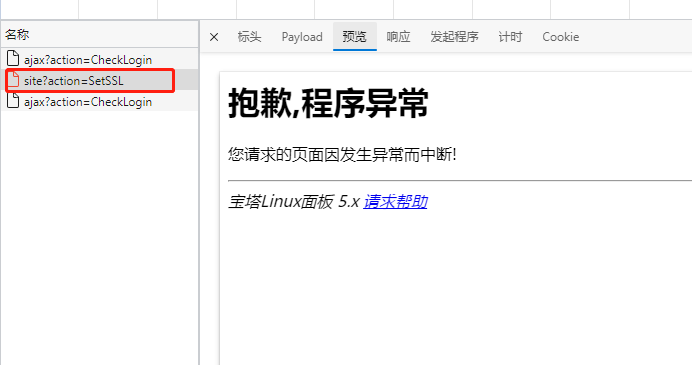Click the site?action=SetSSL file icon
This screenshot has height=365, width=692.
point(13,80)
